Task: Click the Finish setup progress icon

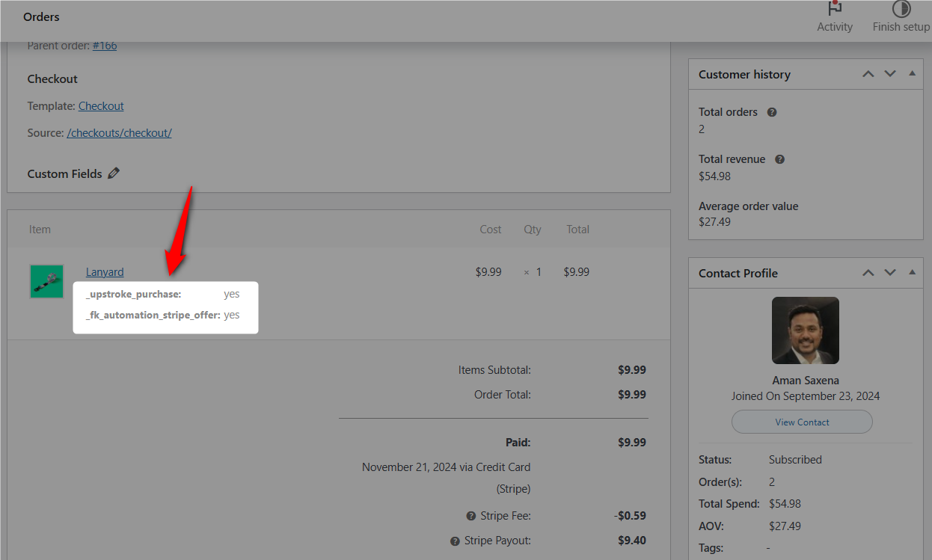Action: click(901, 8)
